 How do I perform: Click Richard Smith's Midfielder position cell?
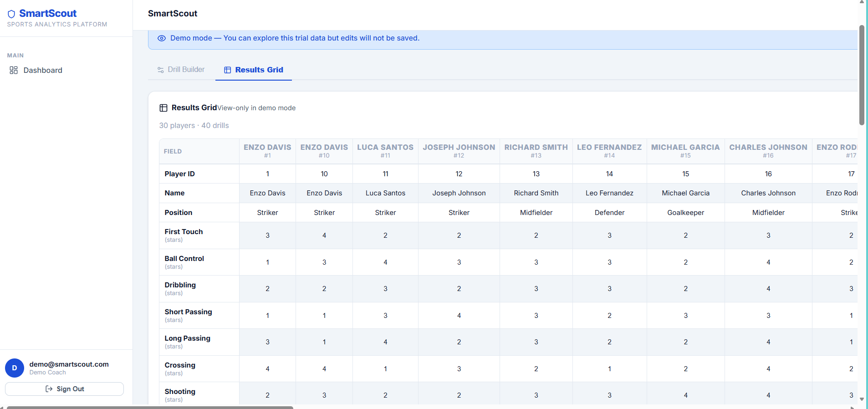[x=536, y=213]
